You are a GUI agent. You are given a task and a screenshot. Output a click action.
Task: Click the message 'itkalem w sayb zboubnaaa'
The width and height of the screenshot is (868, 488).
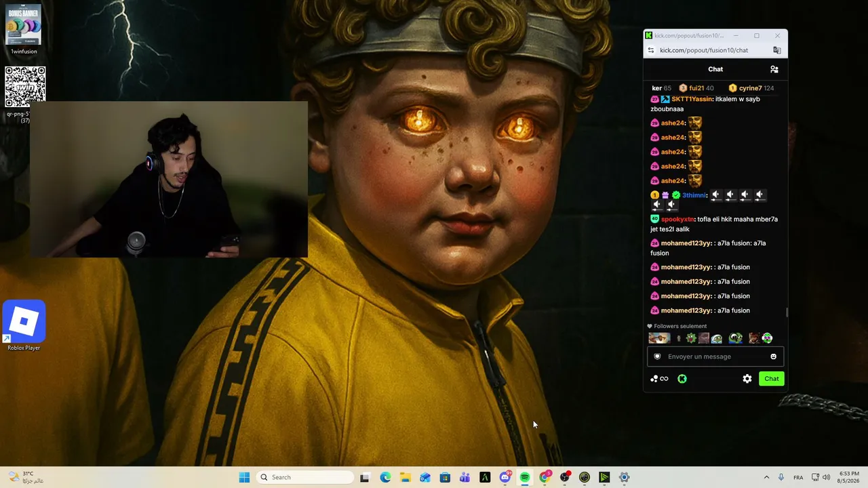click(x=705, y=104)
